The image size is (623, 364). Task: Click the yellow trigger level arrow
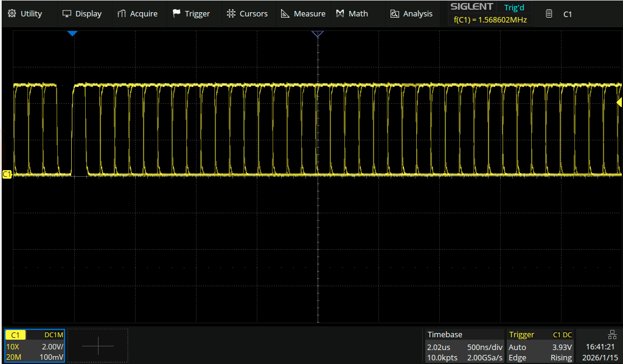619,103
